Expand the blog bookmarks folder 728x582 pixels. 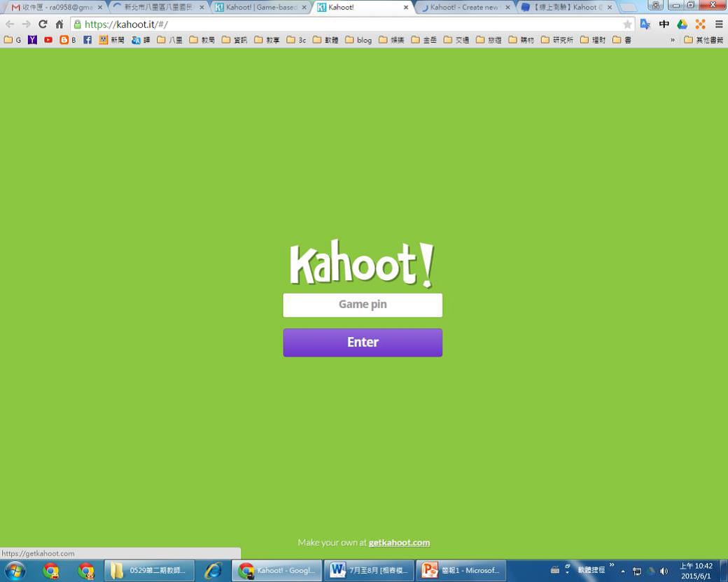[358, 40]
